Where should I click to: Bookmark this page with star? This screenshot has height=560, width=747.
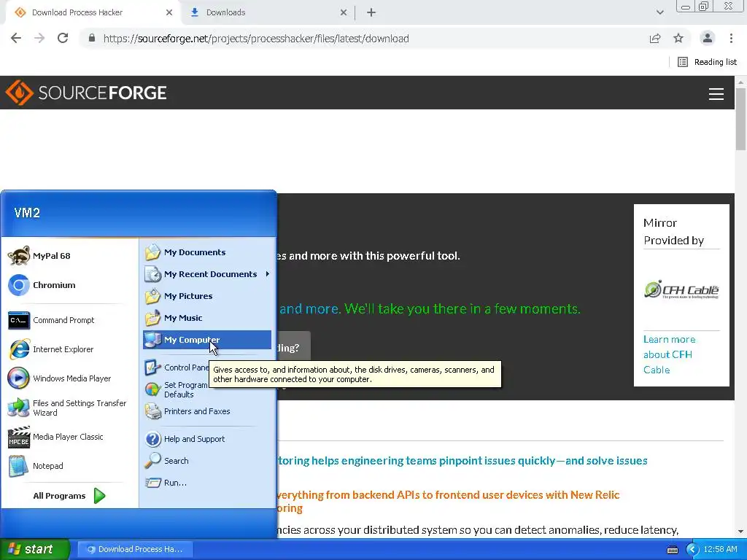[x=678, y=38]
